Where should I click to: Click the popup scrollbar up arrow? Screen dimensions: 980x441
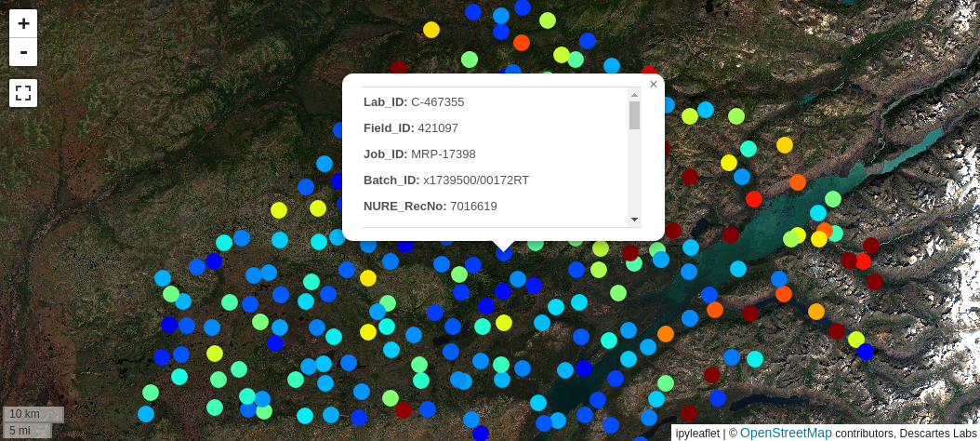pos(634,94)
